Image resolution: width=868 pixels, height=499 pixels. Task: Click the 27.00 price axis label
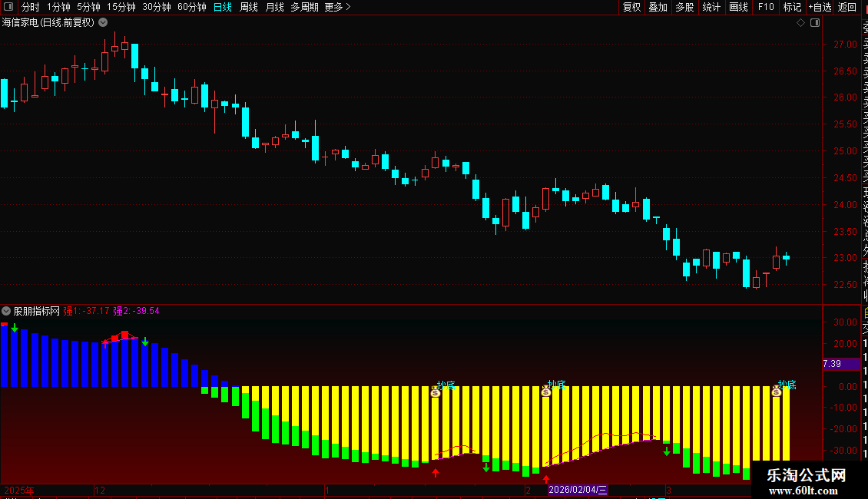coord(845,45)
